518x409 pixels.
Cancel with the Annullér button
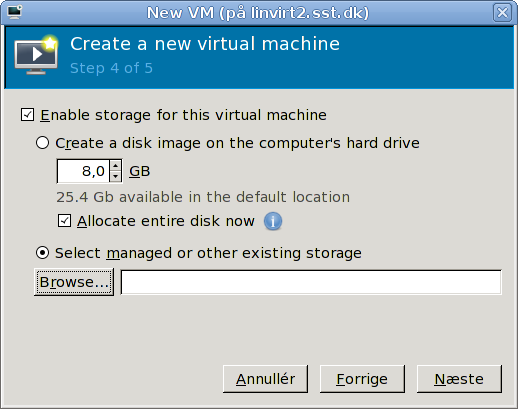pyautogui.click(x=265, y=379)
